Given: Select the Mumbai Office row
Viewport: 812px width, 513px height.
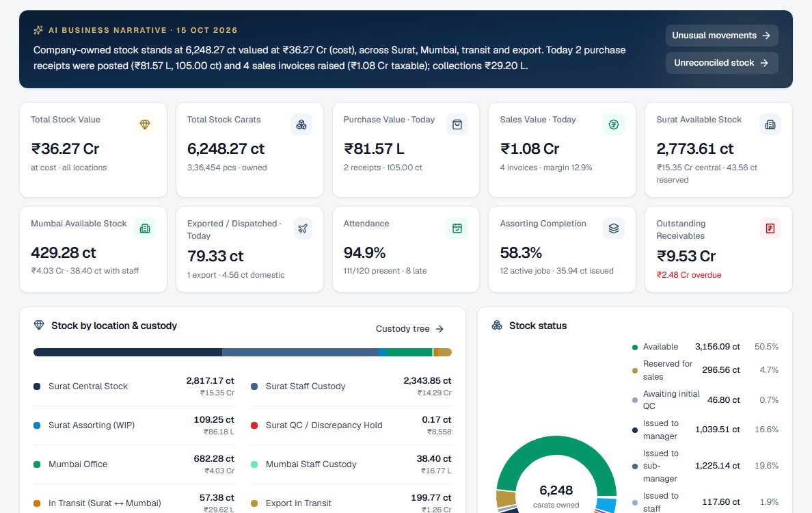Looking at the screenshot, I should click(133, 464).
